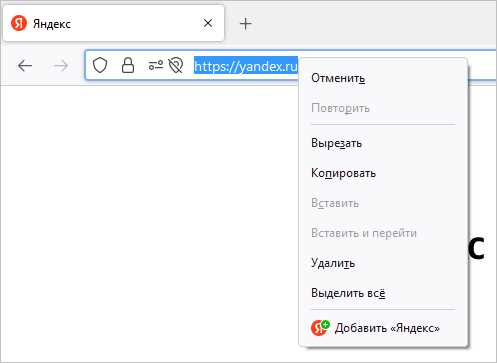Choose Выделить всё in the context menu
This screenshot has width=497, height=363.
[x=384, y=293]
